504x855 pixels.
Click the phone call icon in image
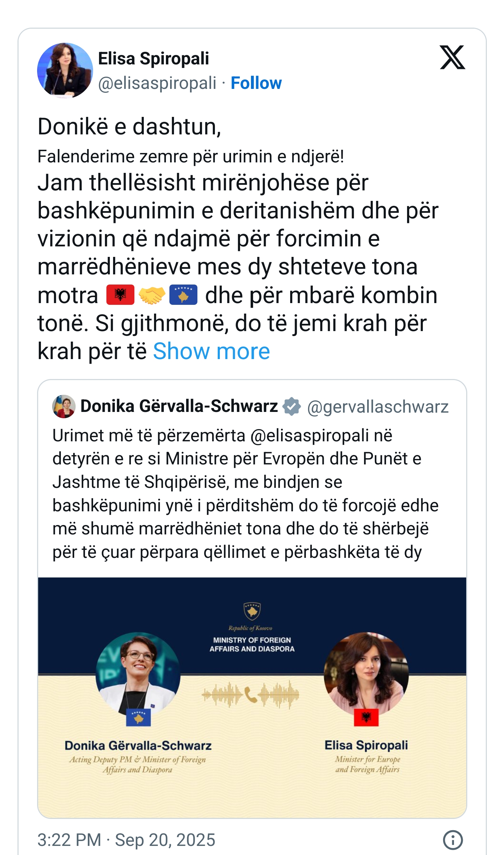pos(251,695)
